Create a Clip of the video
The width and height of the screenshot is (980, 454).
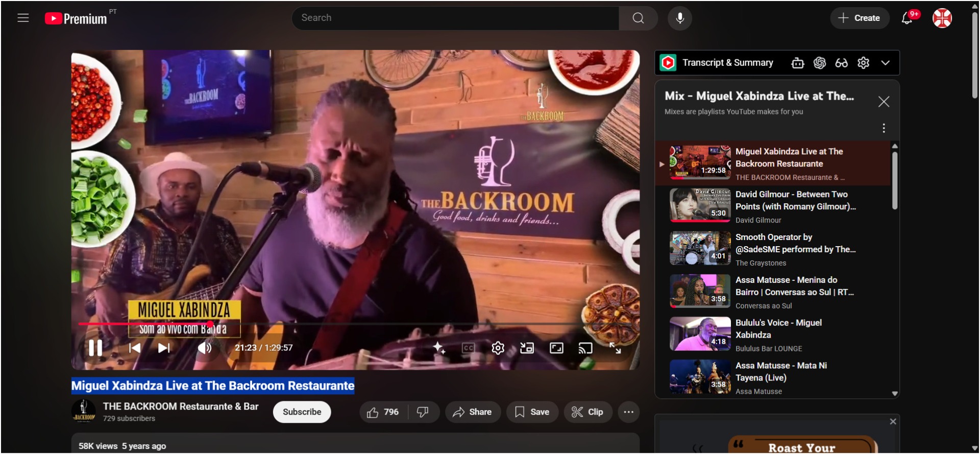coord(587,412)
